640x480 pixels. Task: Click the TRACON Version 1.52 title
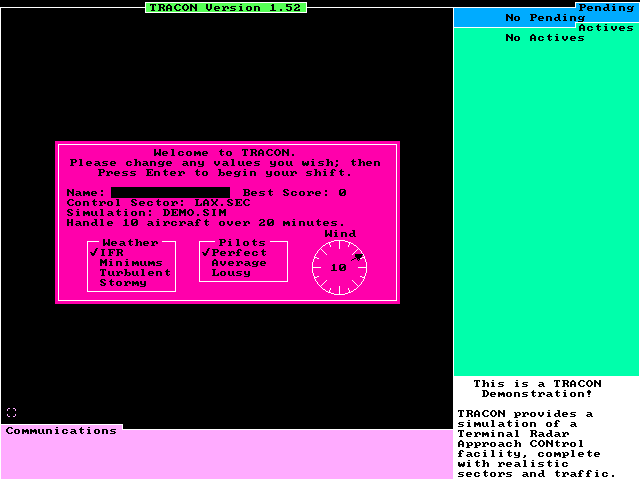[x=225, y=8]
